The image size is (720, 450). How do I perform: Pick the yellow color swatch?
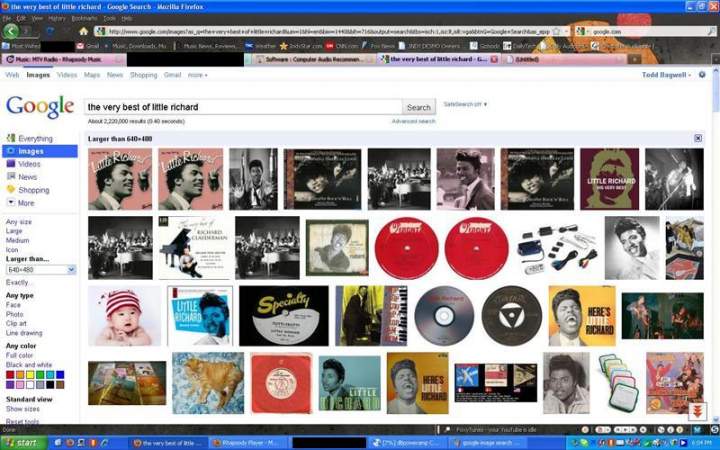coord(30,375)
